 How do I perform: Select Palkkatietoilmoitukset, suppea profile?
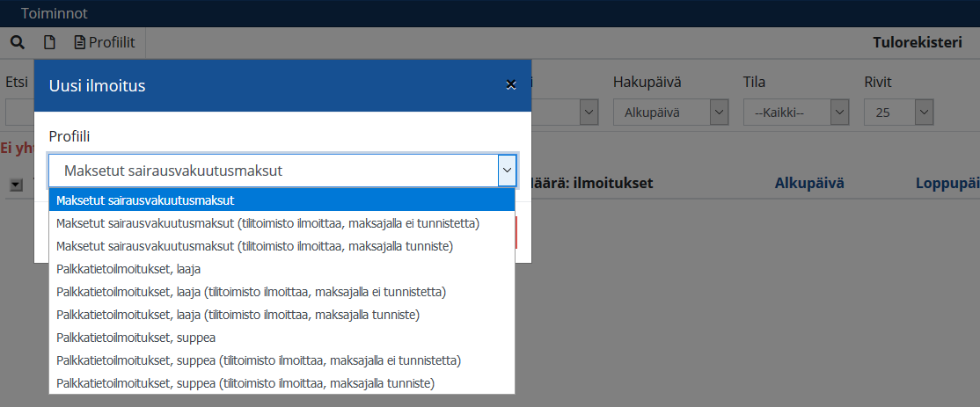point(135,338)
